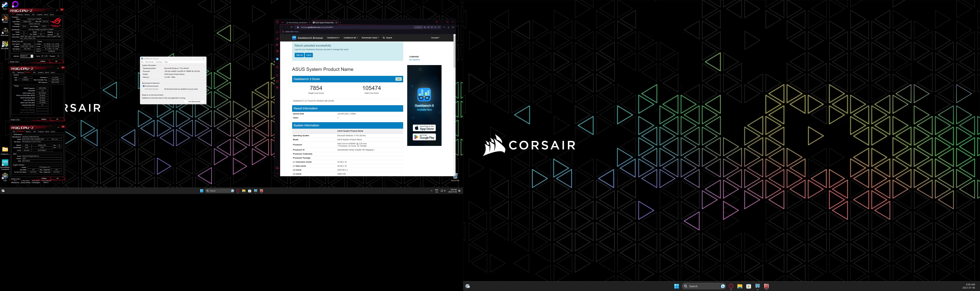Open new tab with plus button
The width and height of the screenshot is (980, 291).
coord(340,22)
